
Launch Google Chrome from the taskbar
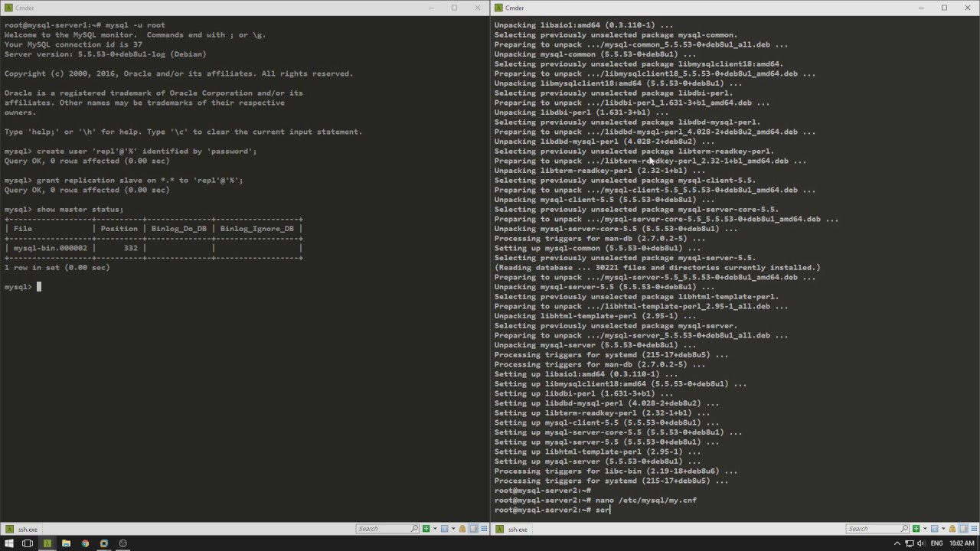pyautogui.click(x=85, y=543)
